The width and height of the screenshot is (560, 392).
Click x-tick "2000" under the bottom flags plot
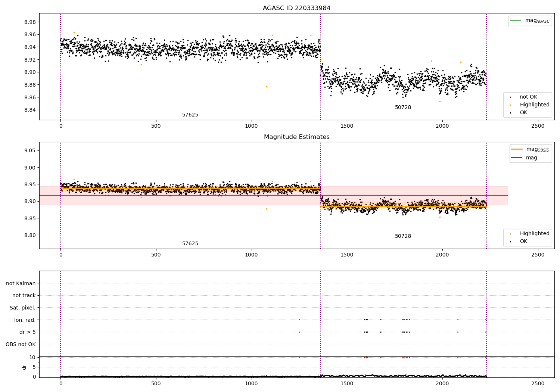pos(442,383)
